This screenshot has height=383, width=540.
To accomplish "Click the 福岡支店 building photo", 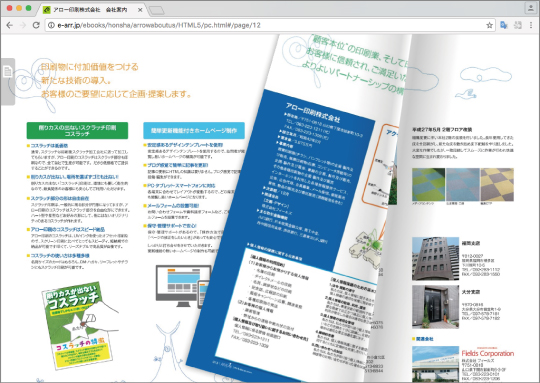I will click(x=435, y=258).
